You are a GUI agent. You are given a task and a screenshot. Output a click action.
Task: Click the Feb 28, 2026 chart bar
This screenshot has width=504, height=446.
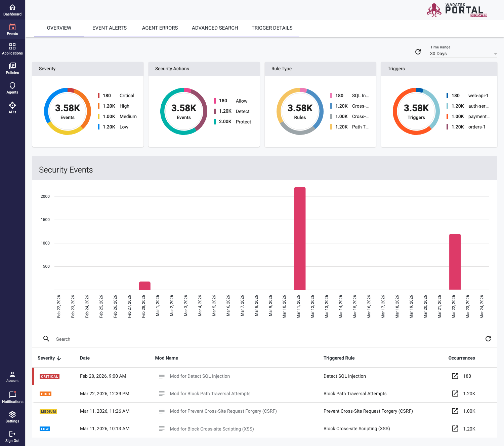point(145,286)
